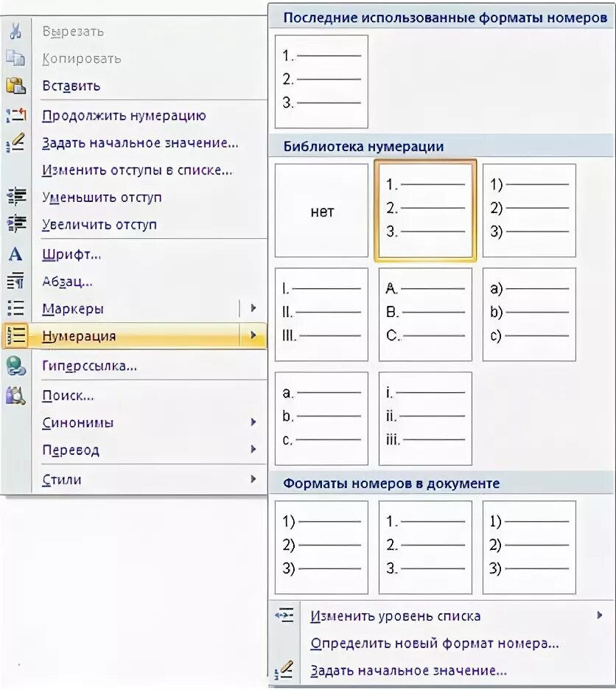This screenshot has height=690, width=616.
Task: Choose last document format 1) 2) 3)
Action: pyautogui.click(x=529, y=548)
